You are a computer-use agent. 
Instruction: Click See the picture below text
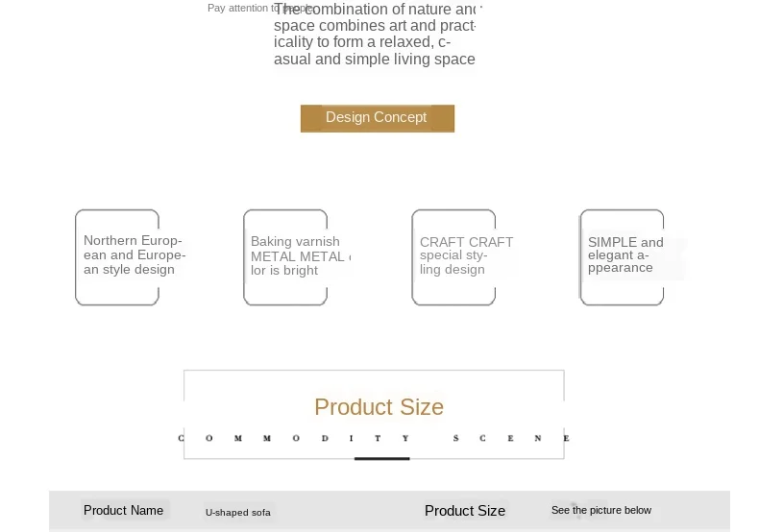[x=601, y=510]
